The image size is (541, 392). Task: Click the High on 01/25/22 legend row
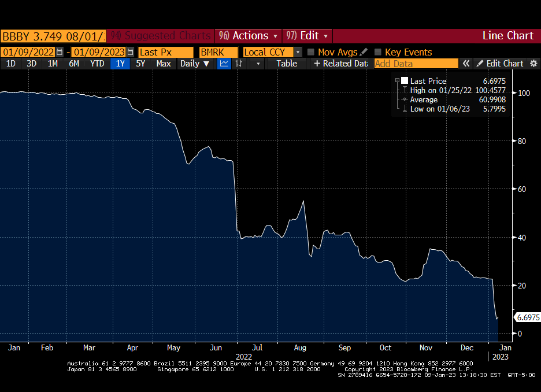[x=454, y=90]
